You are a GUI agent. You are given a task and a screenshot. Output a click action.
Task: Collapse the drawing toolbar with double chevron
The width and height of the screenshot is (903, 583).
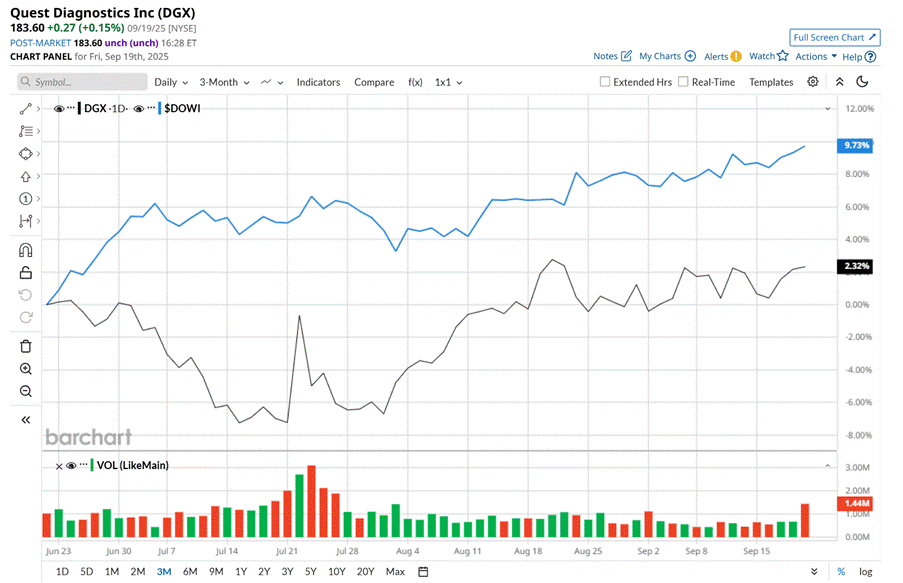pyautogui.click(x=25, y=420)
